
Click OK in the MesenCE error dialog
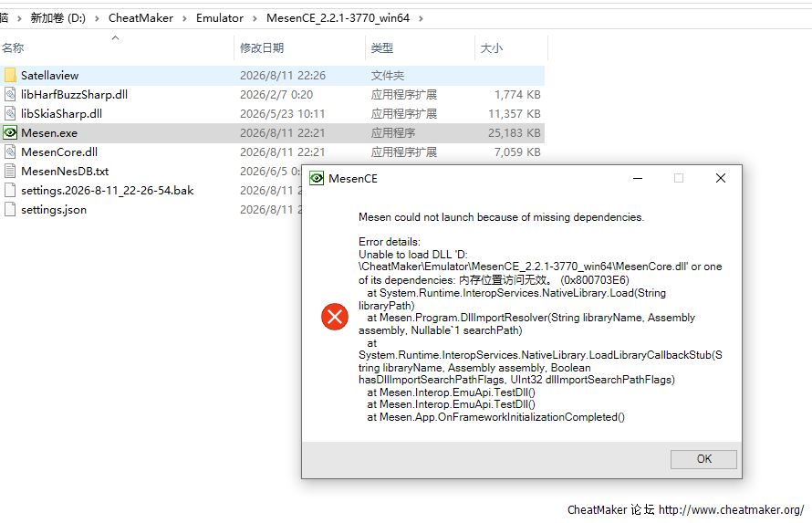click(x=703, y=459)
